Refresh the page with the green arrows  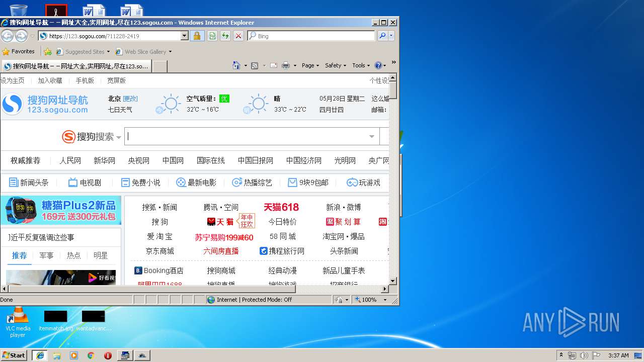pos(225,36)
